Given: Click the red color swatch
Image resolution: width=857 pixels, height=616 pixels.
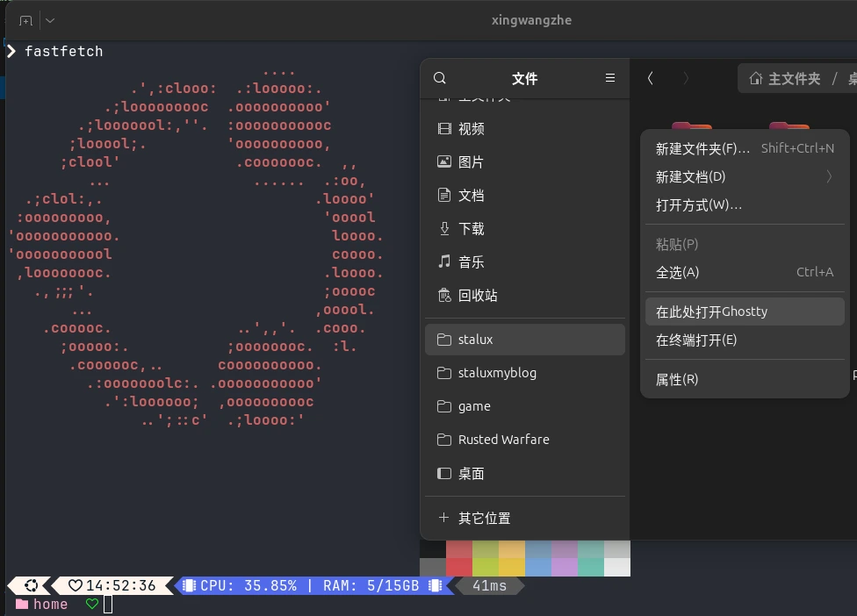Looking at the screenshot, I should tap(460, 557).
